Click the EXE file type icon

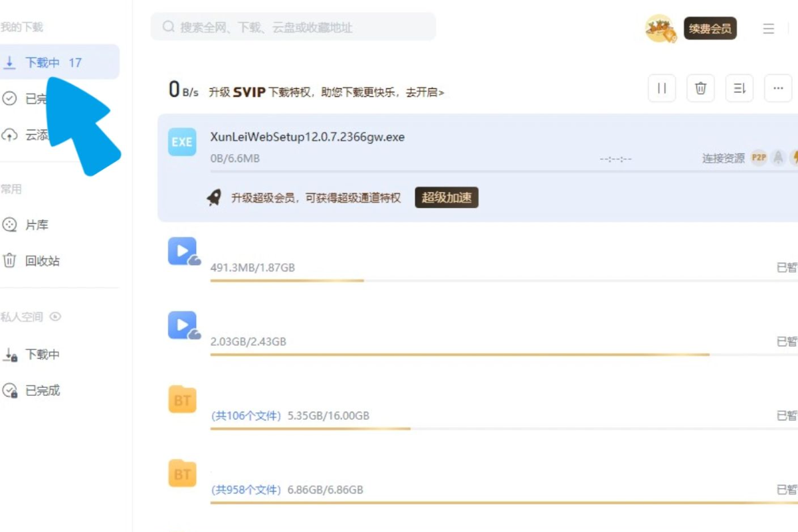point(182,142)
